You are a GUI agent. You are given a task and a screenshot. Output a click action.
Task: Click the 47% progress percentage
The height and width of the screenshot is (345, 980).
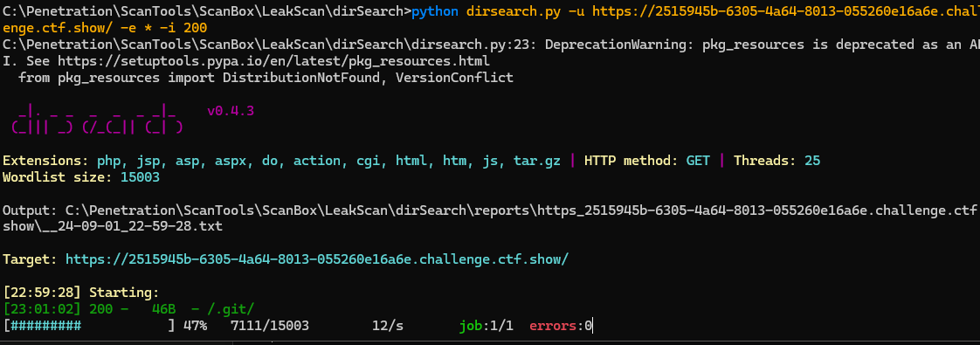(x=195, y=325)
